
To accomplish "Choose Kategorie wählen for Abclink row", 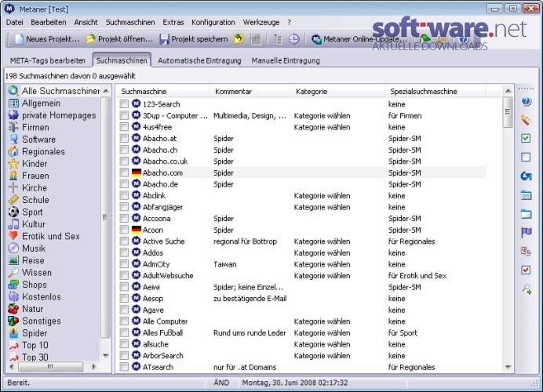I will pos(322,195).
